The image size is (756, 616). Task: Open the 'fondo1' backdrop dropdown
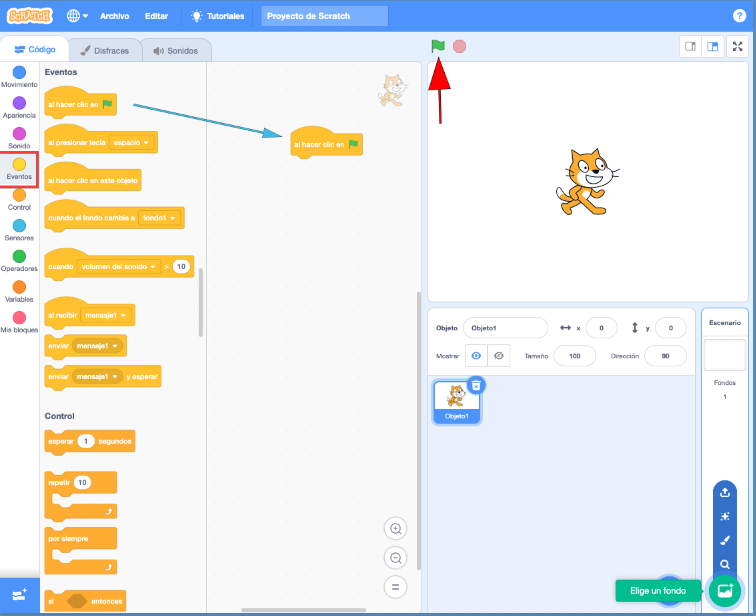159,218
